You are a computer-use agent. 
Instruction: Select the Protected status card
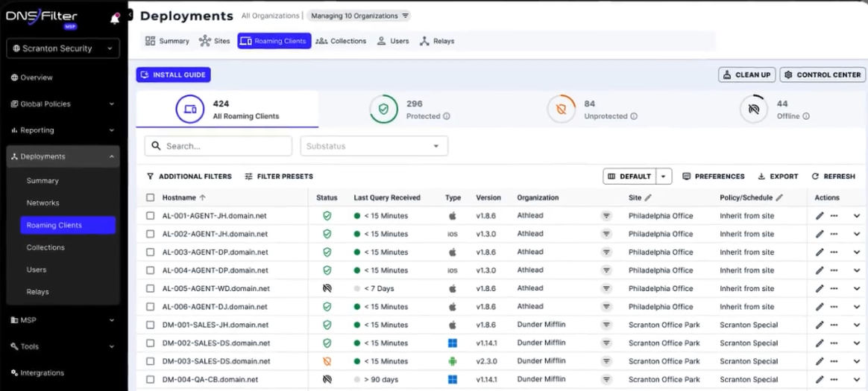click(409, 109)
